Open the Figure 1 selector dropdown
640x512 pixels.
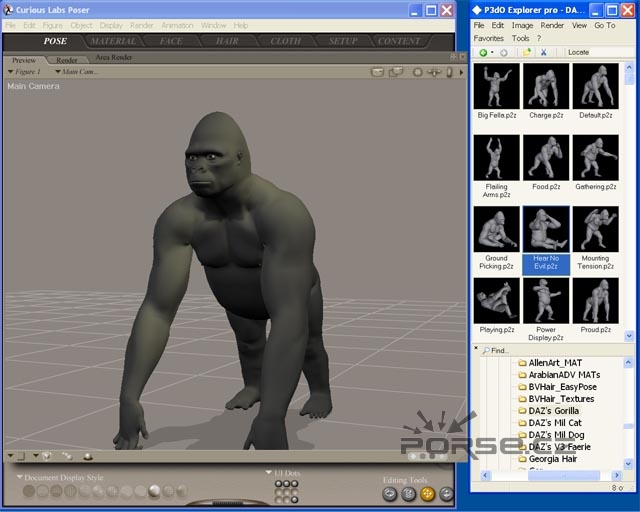tap(26, 72)
